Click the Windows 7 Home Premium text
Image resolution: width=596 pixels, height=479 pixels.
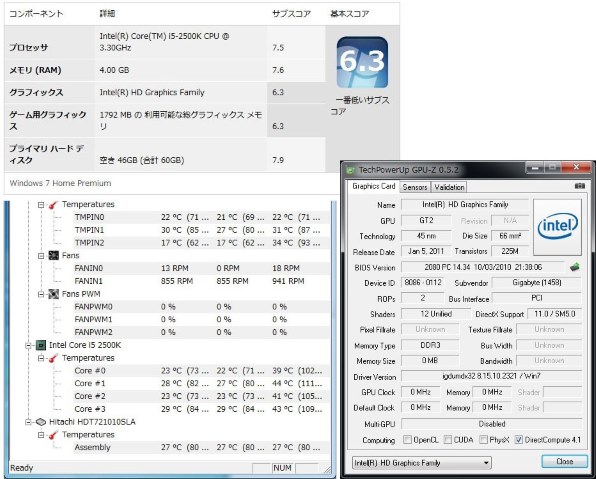coord(60,183)
